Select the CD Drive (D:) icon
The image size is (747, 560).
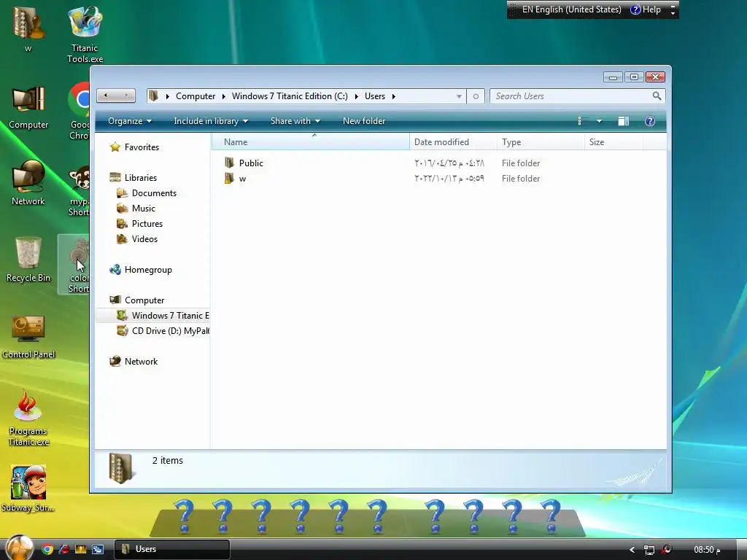click(123, 330)
